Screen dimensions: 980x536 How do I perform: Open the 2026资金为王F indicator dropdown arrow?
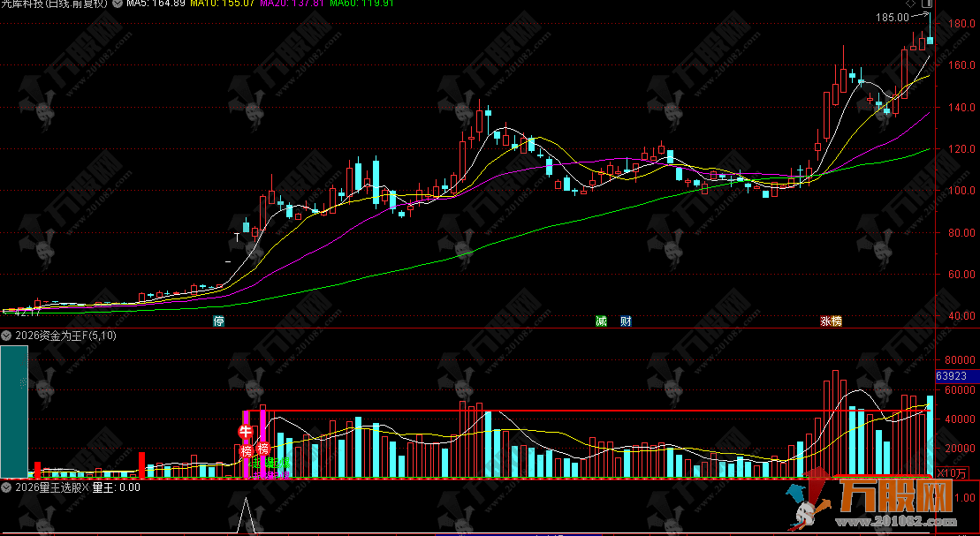pos(6,336)
